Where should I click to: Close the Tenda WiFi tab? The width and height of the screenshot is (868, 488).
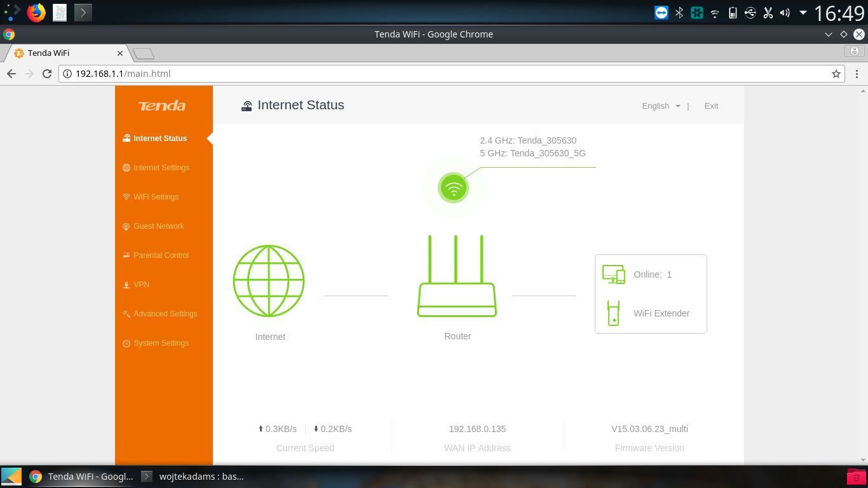(x=120, y=53)
